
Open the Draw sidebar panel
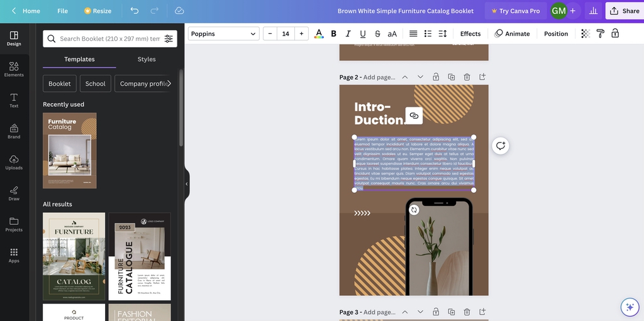click(x=14, y=193)
